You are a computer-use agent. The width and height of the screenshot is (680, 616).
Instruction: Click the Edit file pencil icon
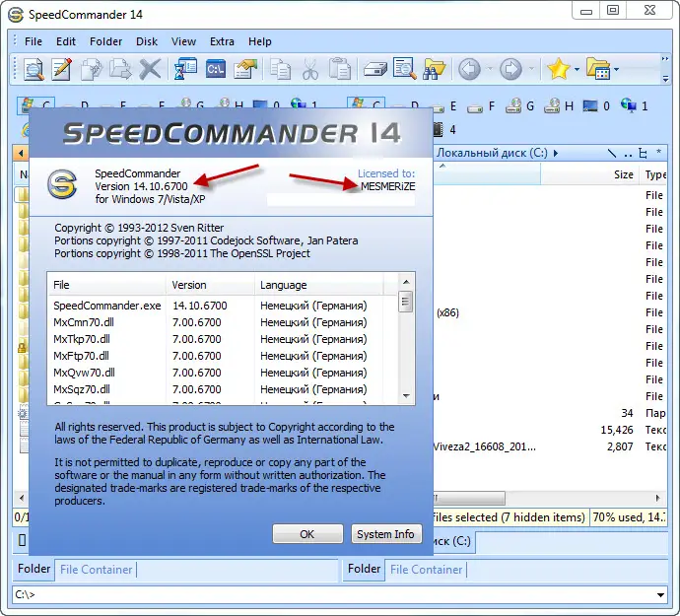coord(61,69)
